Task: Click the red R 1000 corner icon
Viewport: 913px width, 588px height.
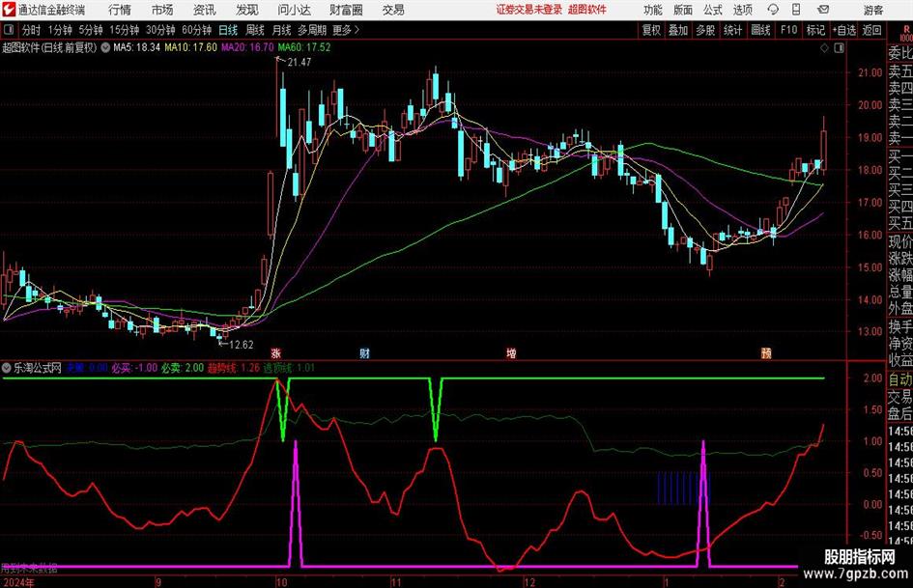Action: pos(906,33)
